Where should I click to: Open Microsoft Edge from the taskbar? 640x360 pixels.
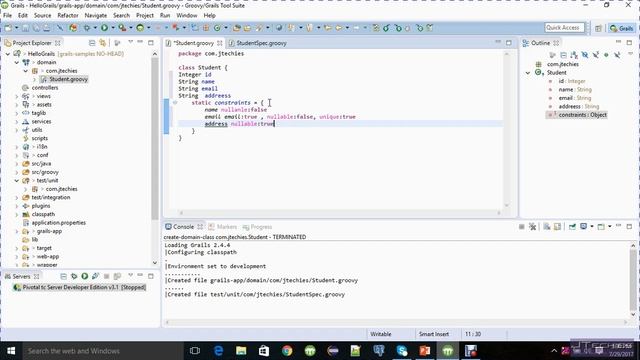click(x=218, y=351)
